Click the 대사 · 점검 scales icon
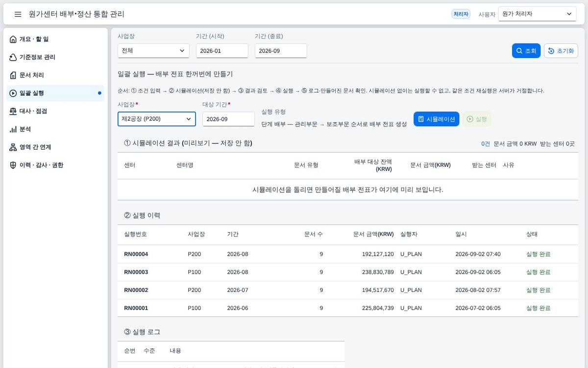588x368 pixels. pyautogui.click(x=13, y=111)
